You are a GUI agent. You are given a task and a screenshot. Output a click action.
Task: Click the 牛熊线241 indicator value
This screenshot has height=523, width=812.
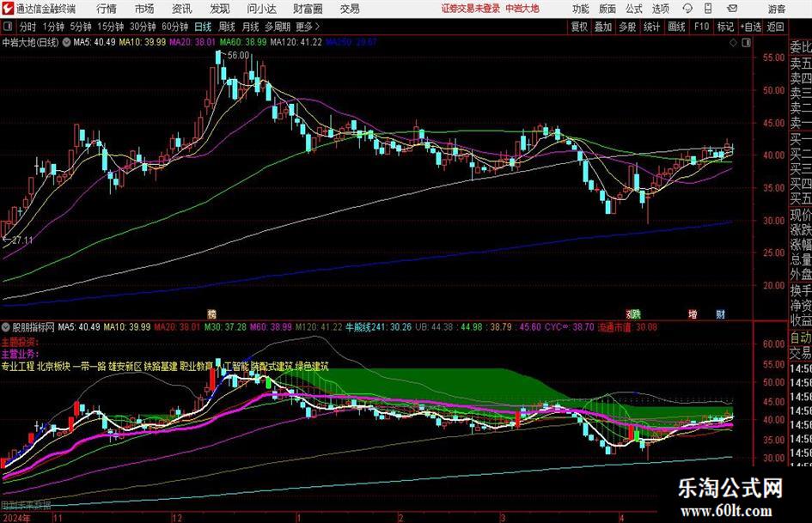pos(379,327)
